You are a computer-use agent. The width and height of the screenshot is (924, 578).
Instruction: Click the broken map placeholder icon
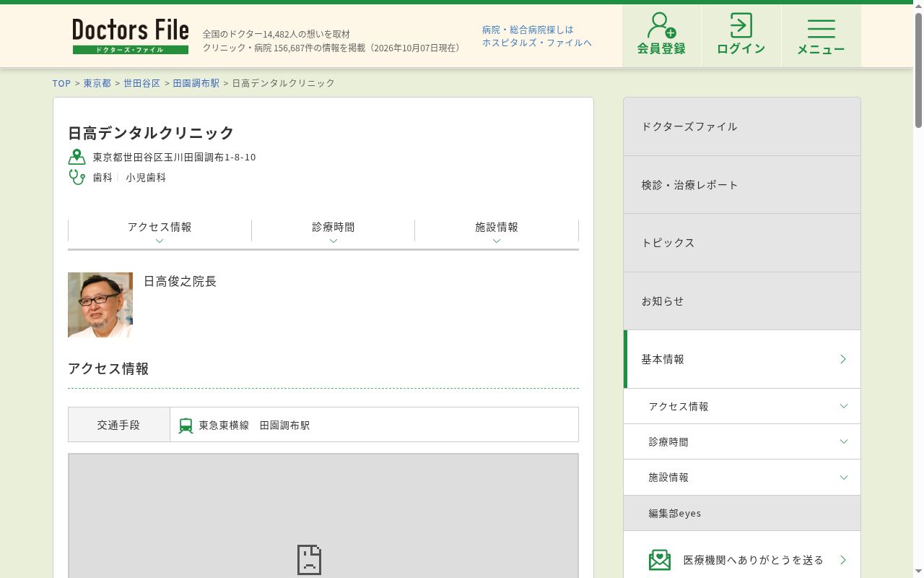click(x=309, y=560)
